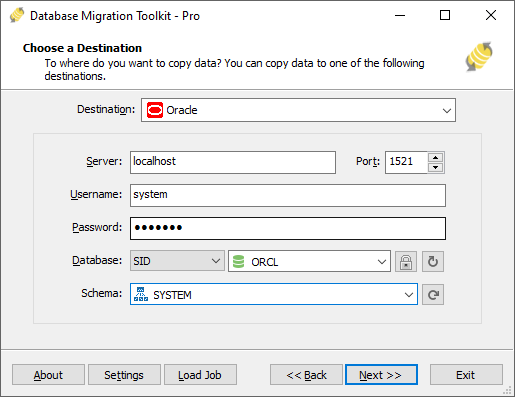Click the green database icon beside ORCL

[239, 262]
